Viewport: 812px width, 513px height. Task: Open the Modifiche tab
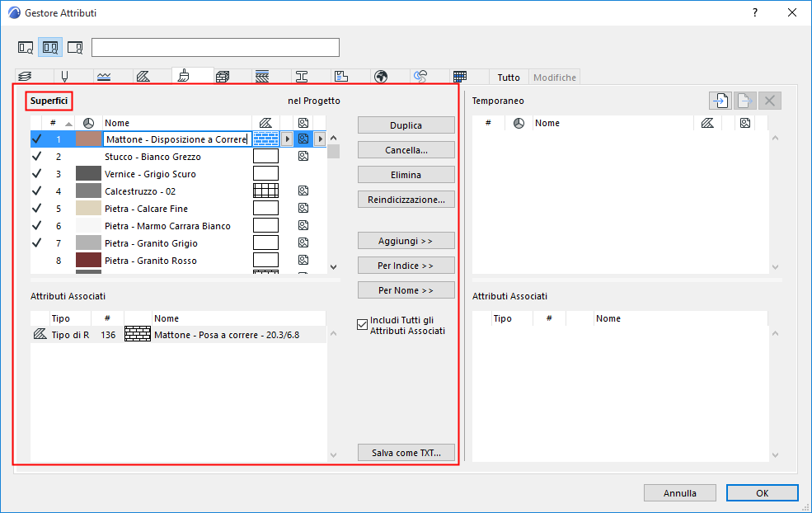(x=555, y=78)
